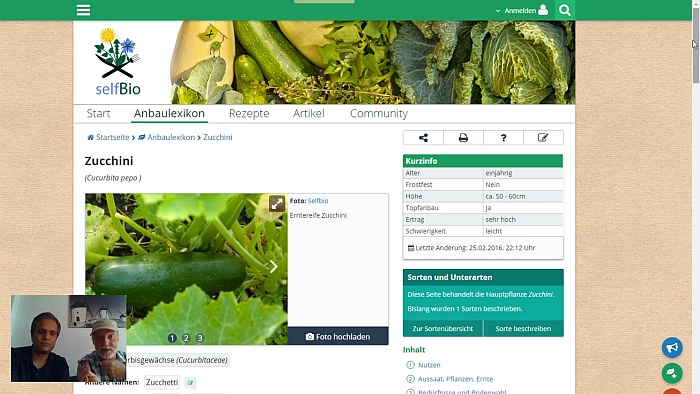
Task: Click the search magnifier icon
Action: 565,10
